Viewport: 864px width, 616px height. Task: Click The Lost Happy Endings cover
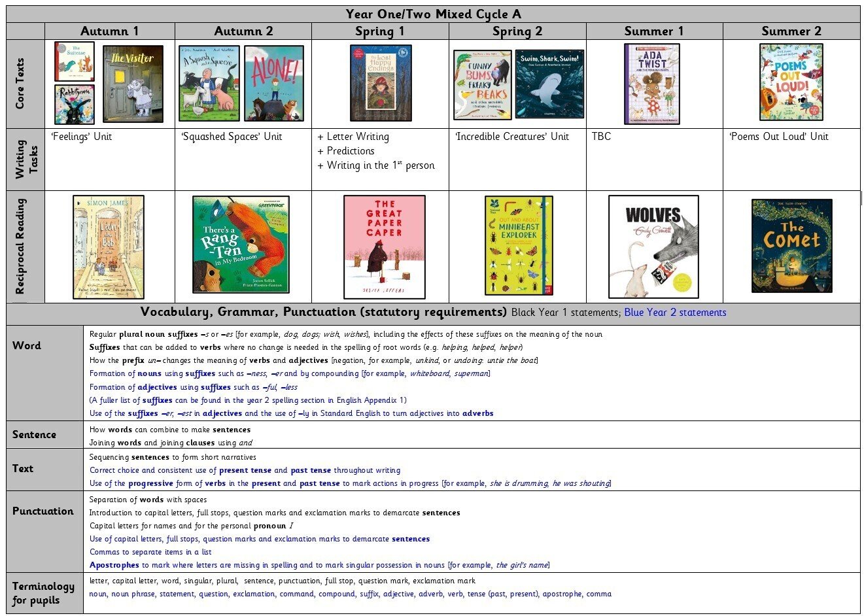[381, 83]
